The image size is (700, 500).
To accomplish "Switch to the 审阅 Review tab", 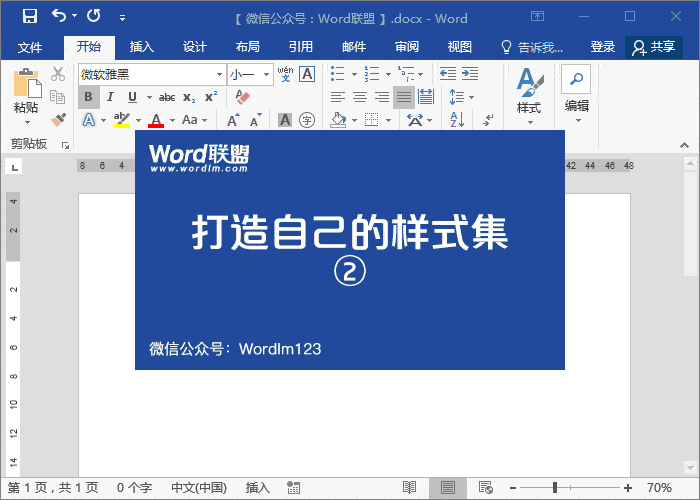I will (x=407, y=47).
